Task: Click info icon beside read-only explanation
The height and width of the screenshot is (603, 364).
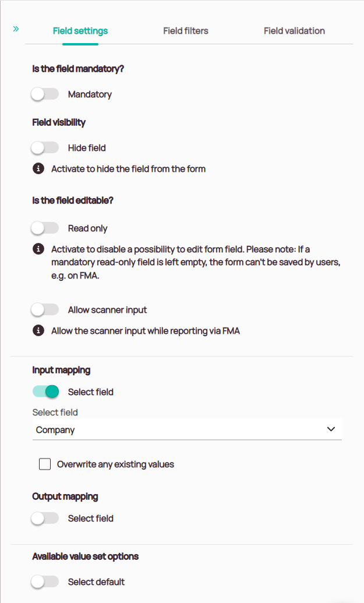Action: 38,249
